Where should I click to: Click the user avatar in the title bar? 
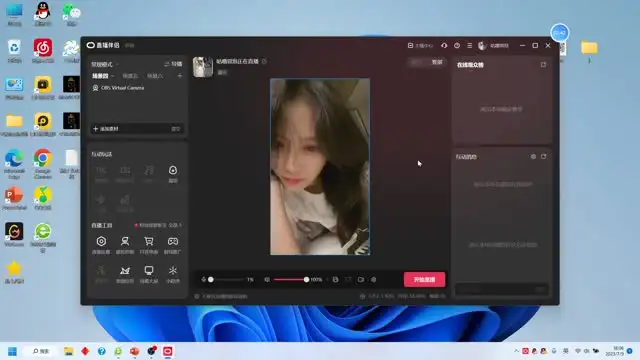(482, 46)
